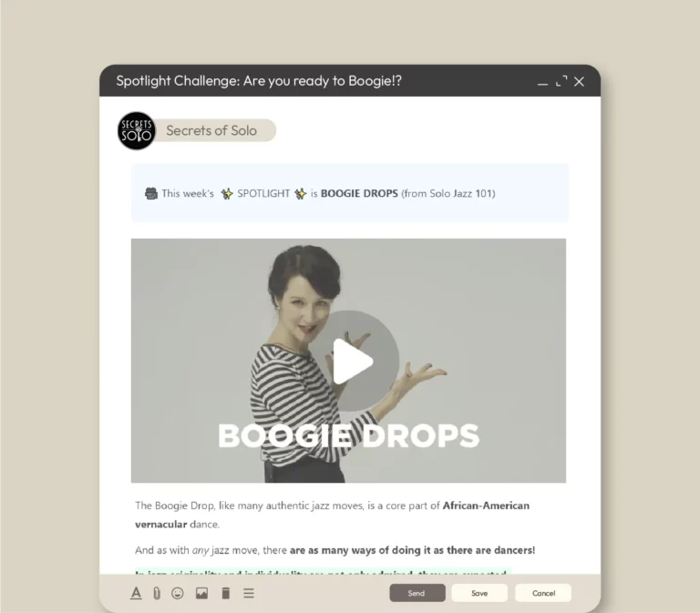Click the Secrets of Solo logo avatar

tap(137, 131)
